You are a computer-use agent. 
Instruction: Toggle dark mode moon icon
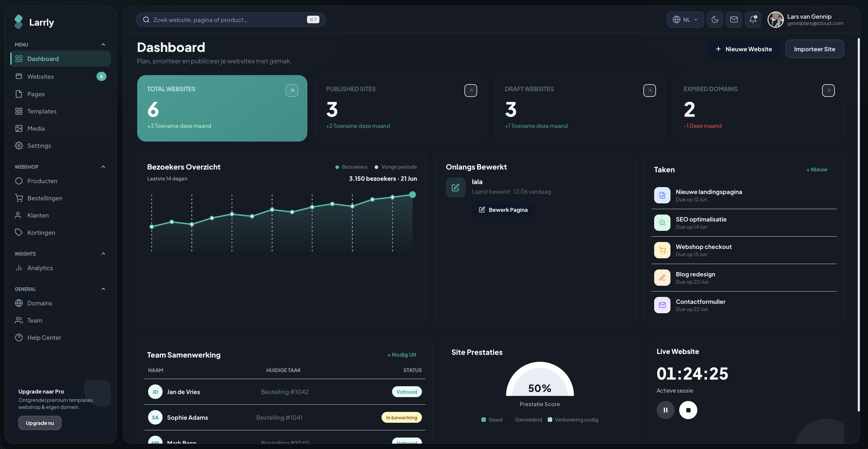tap(715, 20)
